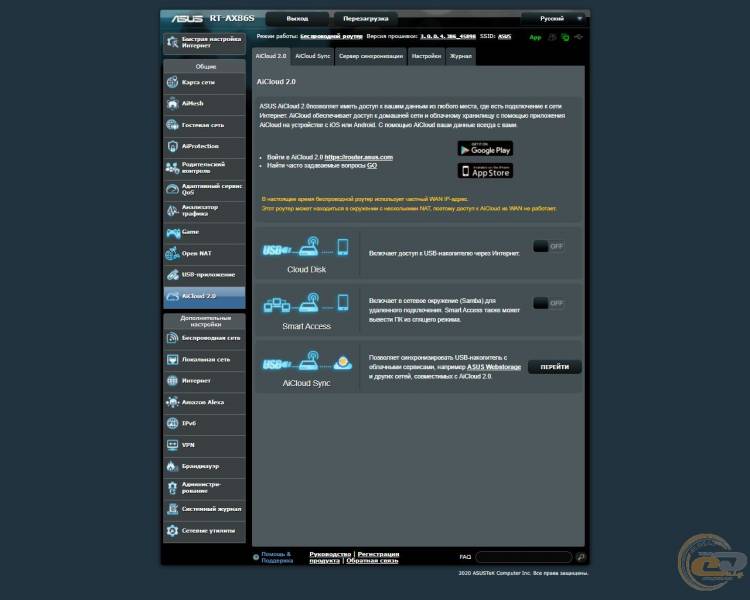The height and width of the screenshot is (600, 750).
Task: Click the Cloud Disk illustration
Action: click(x=306, y=247)
